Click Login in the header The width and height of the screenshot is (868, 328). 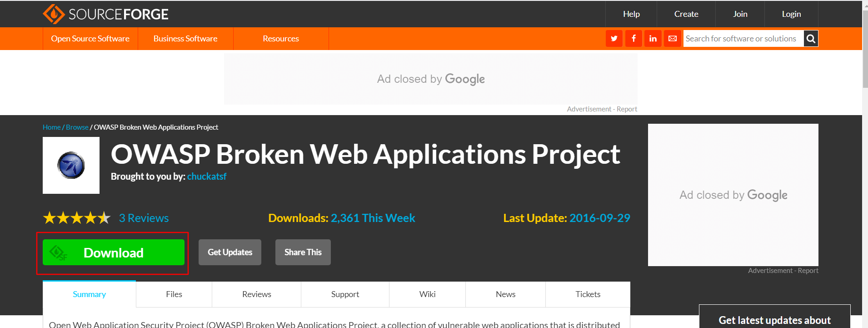pyautogui.click(x=791, y=14)
